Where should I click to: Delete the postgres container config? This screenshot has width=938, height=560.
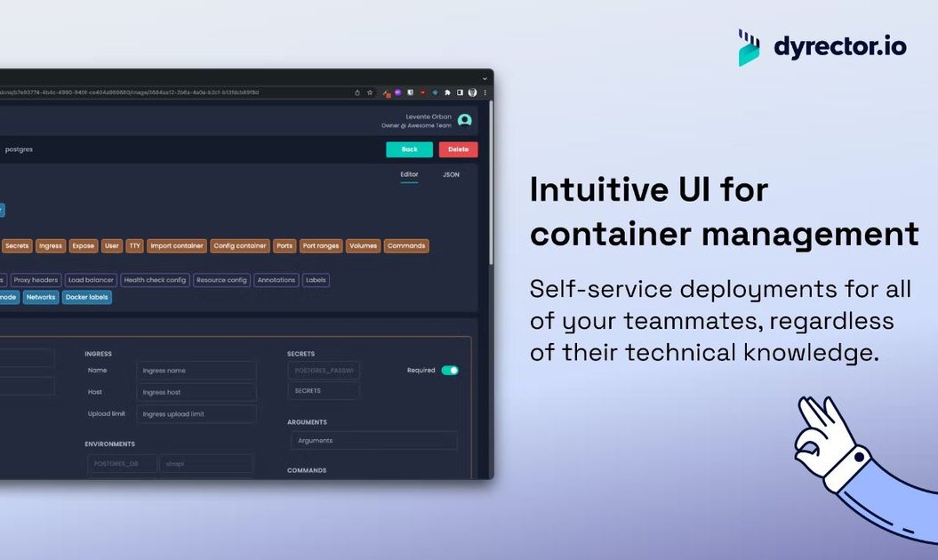(x=458, y=148)
